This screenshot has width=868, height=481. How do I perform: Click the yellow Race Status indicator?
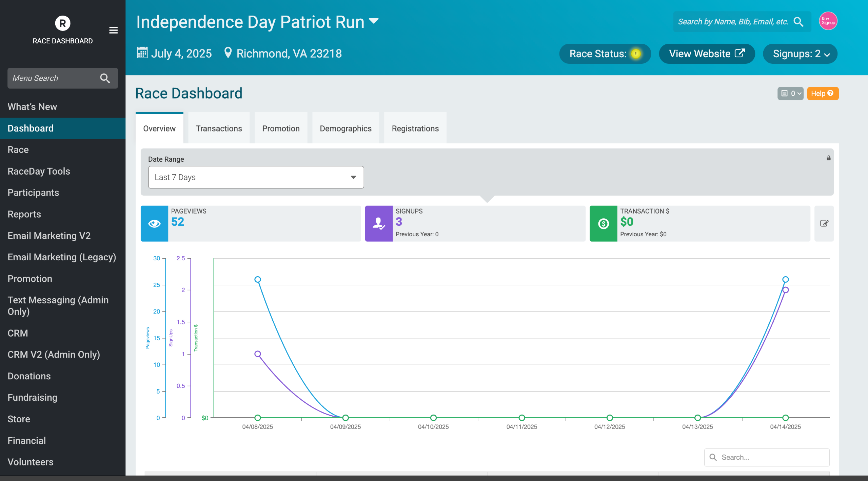click(x=636, y=54)
